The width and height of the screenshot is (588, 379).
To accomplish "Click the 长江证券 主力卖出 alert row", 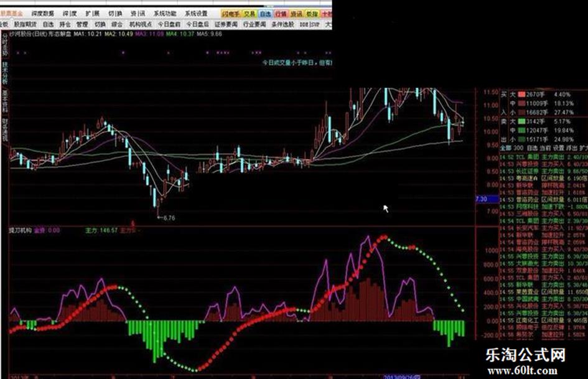I will tap(545, 171).
